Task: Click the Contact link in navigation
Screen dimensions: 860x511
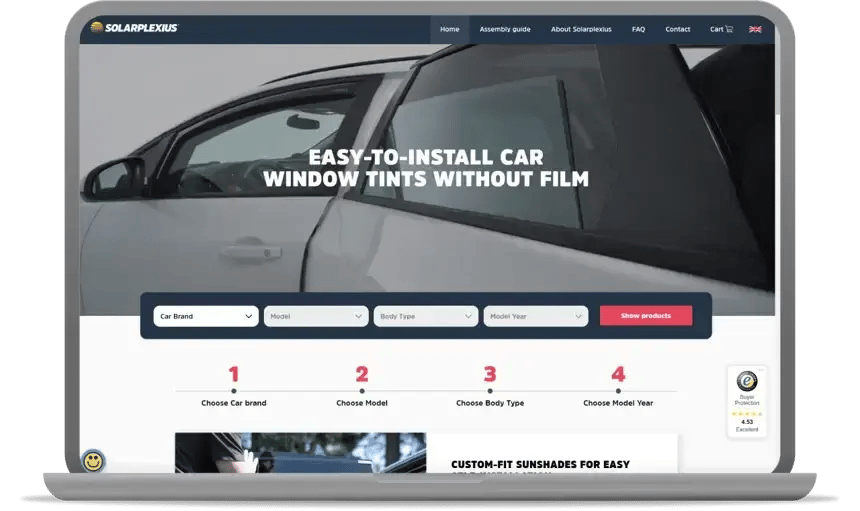Action: coord(677,29)
